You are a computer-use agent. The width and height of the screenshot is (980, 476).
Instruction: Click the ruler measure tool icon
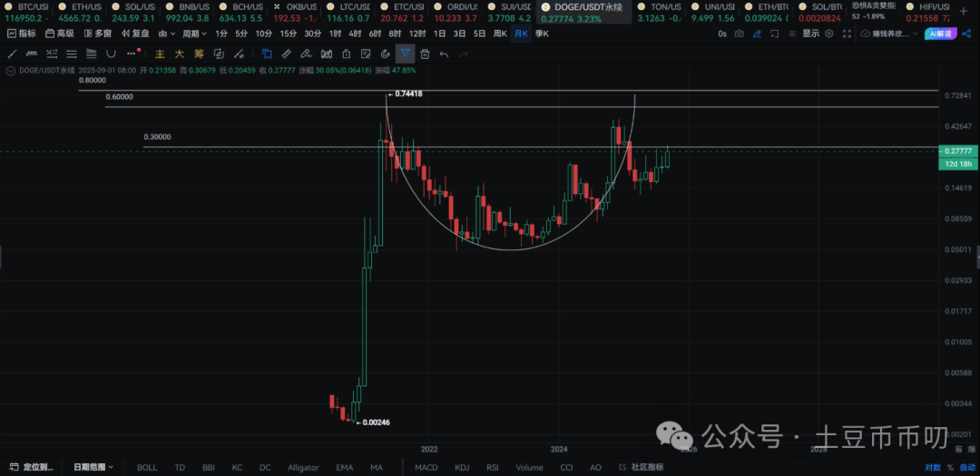(x=287, y=53)
